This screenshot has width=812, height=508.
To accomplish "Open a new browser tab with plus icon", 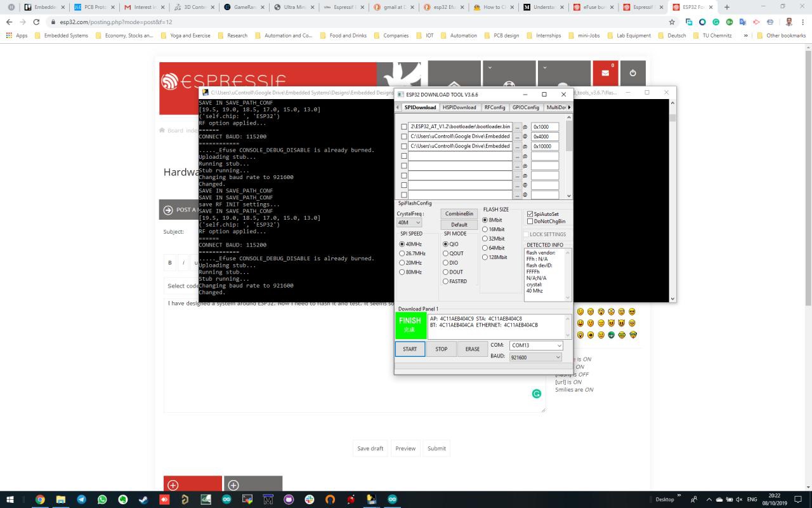I will 727,7.
